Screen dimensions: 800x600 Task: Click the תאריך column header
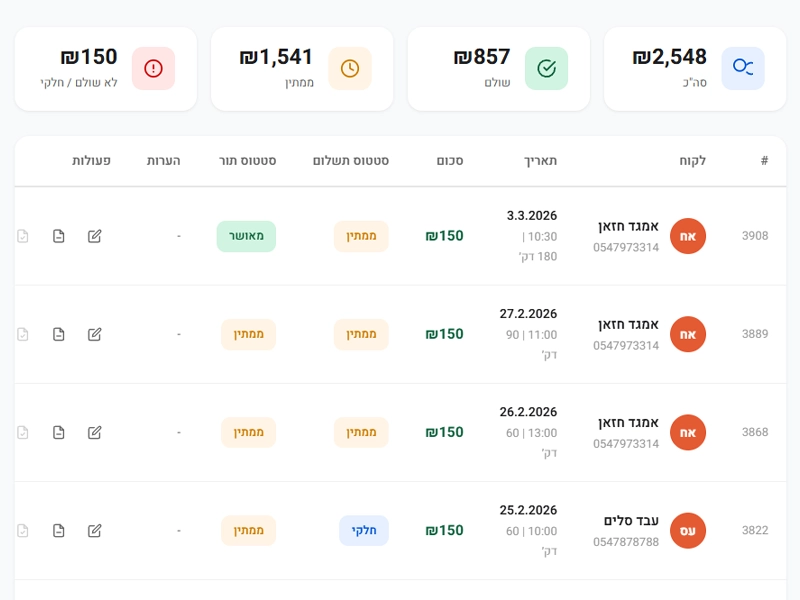(541, 161)
